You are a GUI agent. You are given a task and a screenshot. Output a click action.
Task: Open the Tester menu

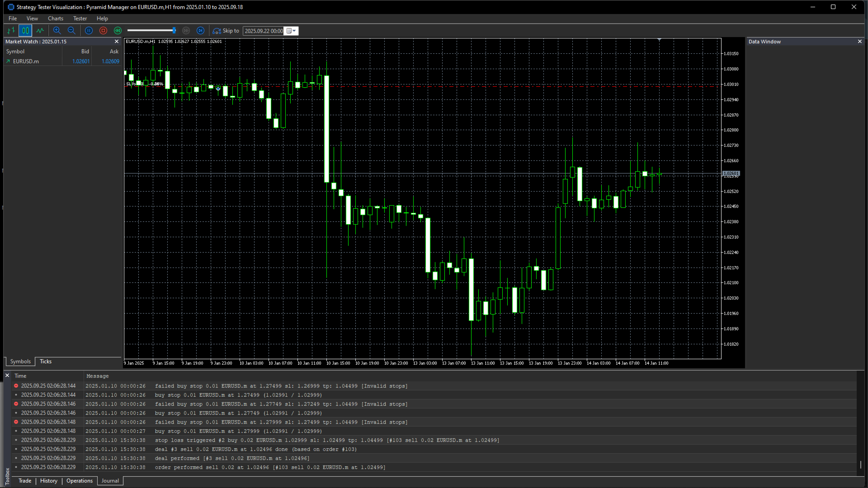80,19
